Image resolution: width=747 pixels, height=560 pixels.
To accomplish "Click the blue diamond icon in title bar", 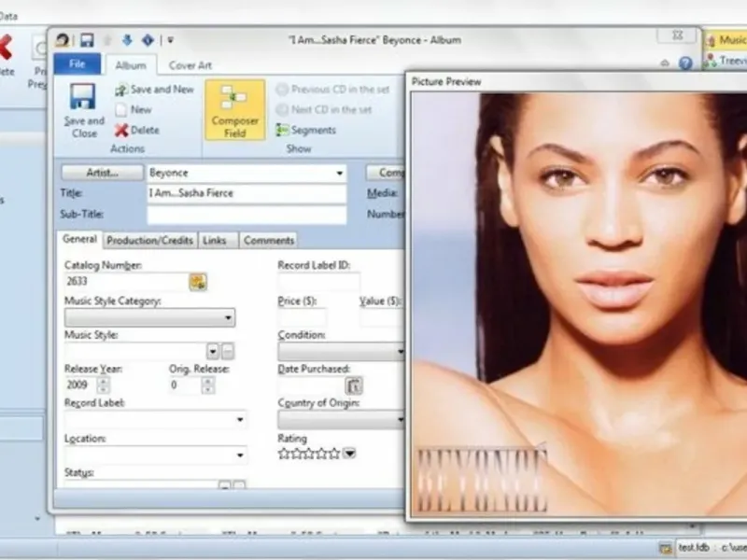I will click(x=148, y=40).
